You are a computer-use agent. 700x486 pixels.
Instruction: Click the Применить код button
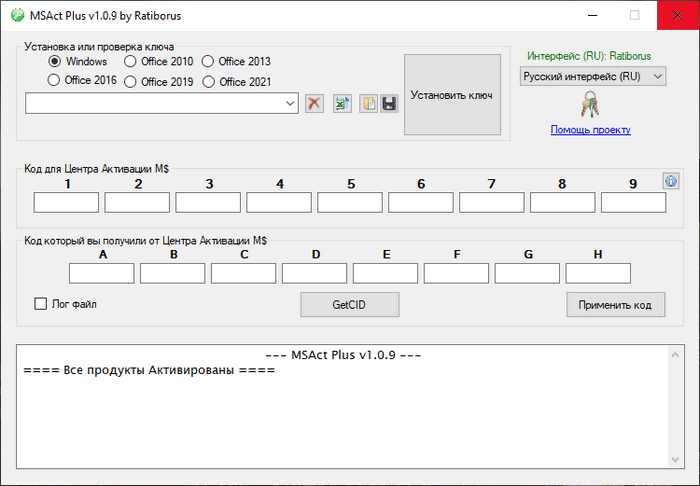[616, 305]
